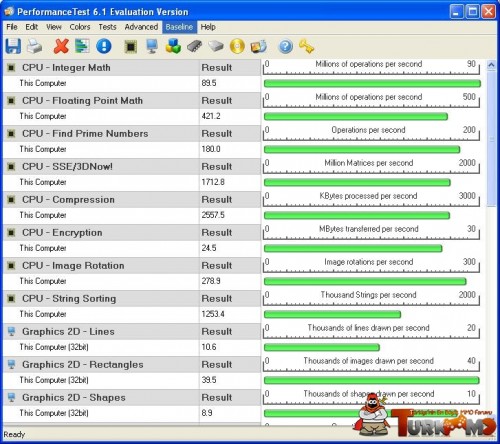
Task: Click blue exclamation system info icon
Action: 104,46
